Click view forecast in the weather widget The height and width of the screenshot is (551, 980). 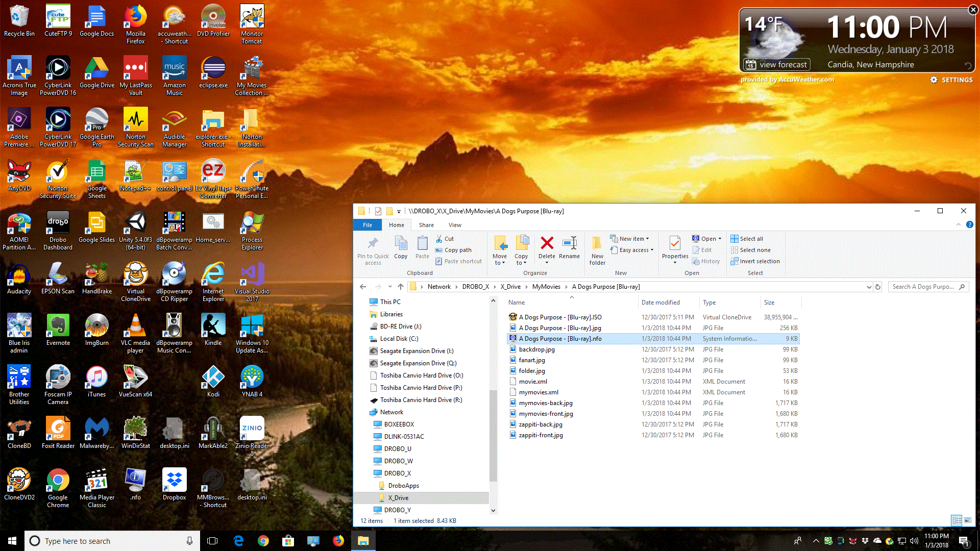(777, 65)
